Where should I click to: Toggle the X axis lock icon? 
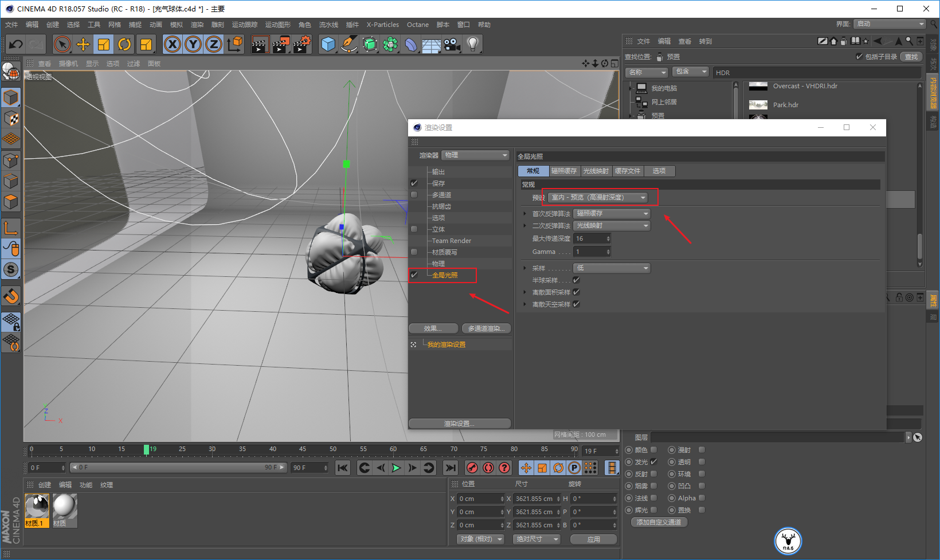click(173, 44)
